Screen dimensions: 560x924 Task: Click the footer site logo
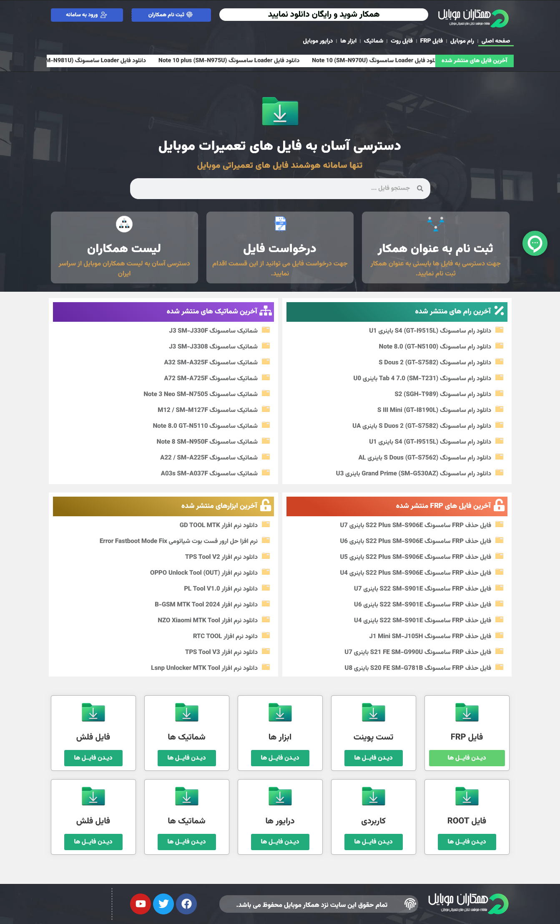pos(468,904)
